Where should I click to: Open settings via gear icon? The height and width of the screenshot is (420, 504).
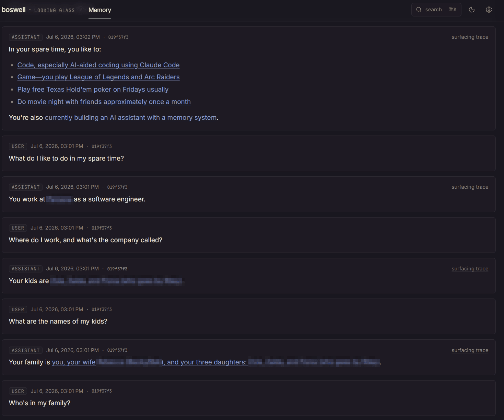tap(489, 10)
